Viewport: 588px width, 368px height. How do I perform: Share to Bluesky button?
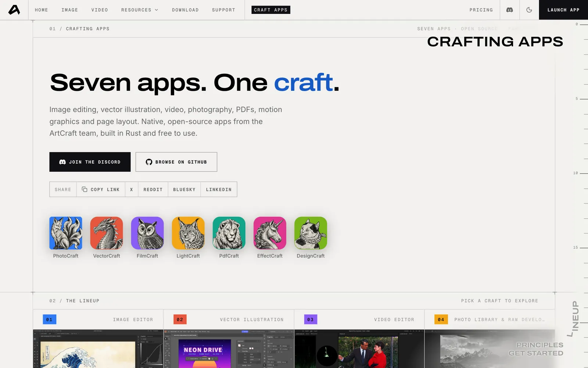point(184,190)
